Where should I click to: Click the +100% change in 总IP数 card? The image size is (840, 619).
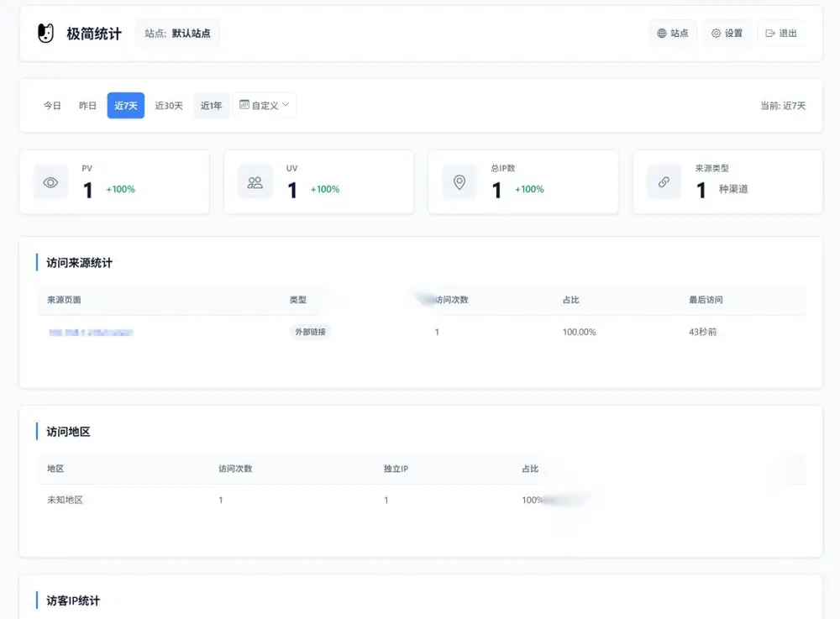[x=529, y=189]
